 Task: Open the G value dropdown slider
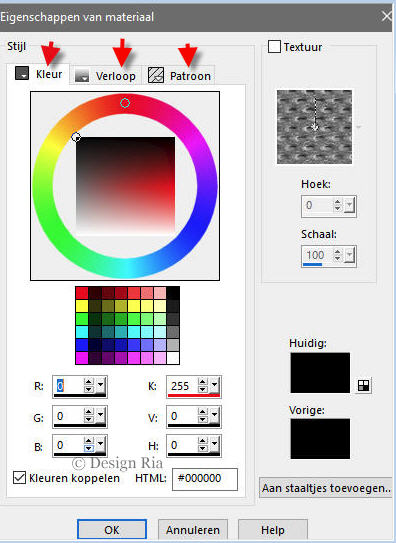pos(100,416)
